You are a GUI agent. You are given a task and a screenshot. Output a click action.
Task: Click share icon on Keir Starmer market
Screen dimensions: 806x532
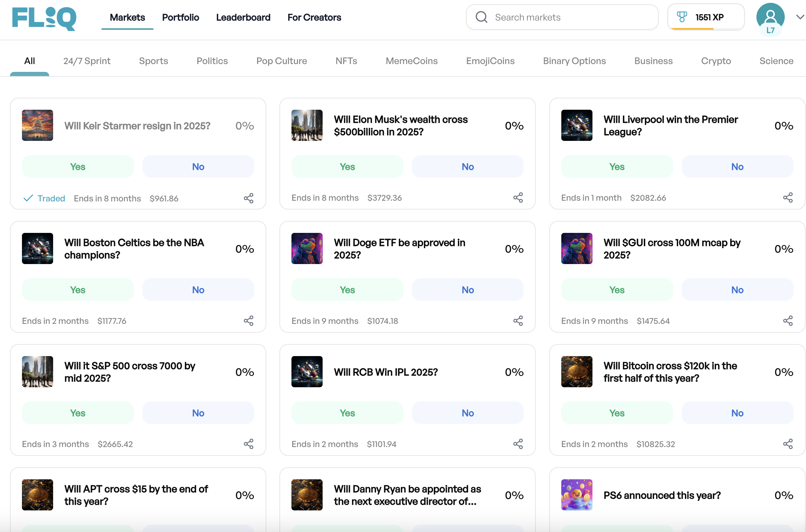tap(249, 198)
